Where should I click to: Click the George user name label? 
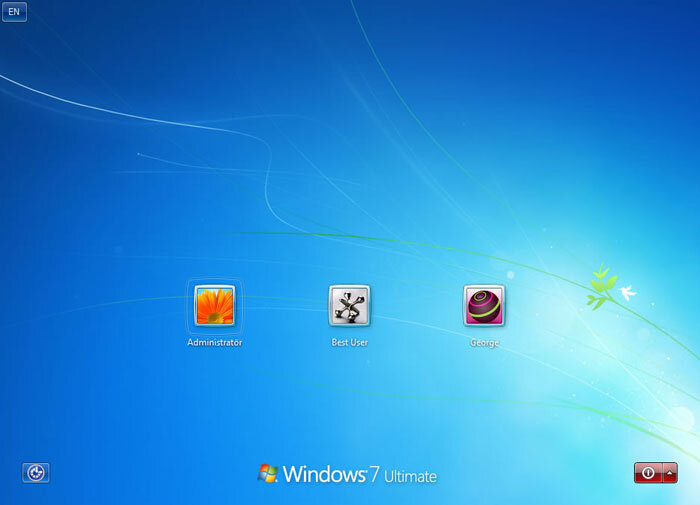click(x=484, y=343)
